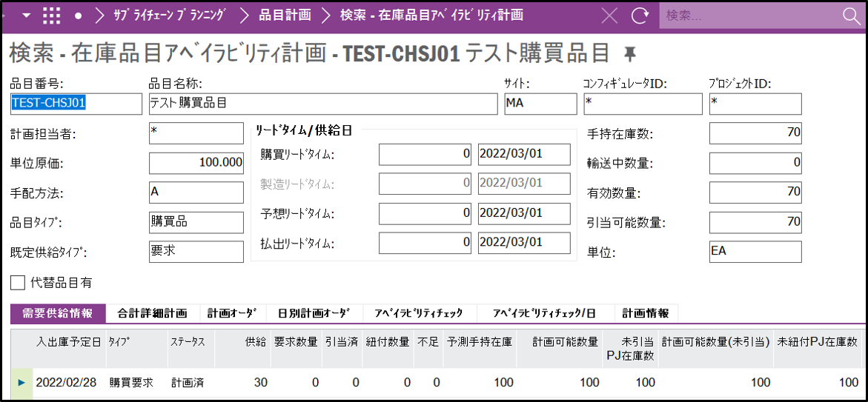
Task: Click the dropdown arrow left of the grid icon
Action: click(27, 16)
